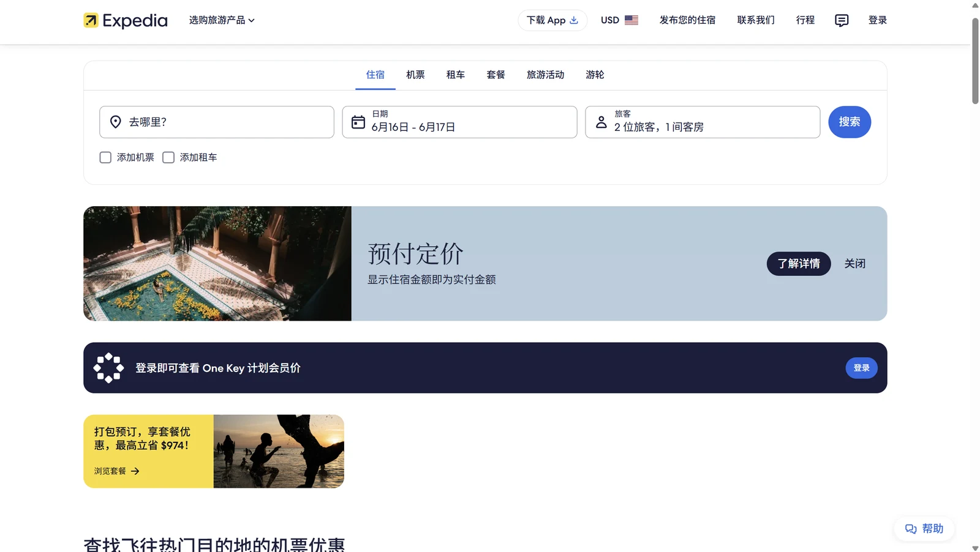980x552 pixels.
Task: Switch to the 机票 tab
Action: pyautogui.click(x=415, y=75)
